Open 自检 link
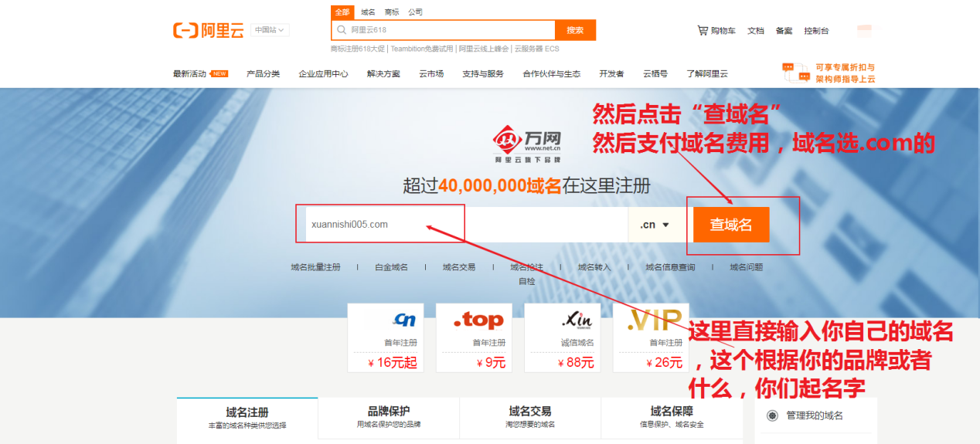 click(526, 281)
